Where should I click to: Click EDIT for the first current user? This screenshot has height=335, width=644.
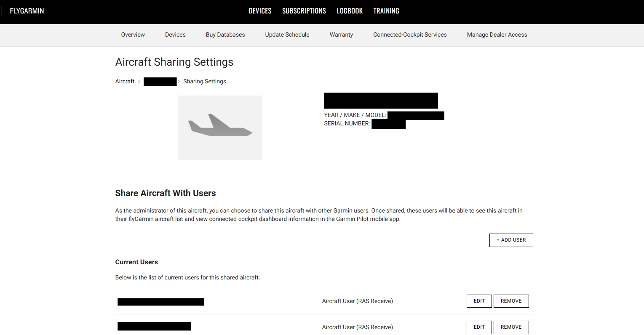click(479, 301)
